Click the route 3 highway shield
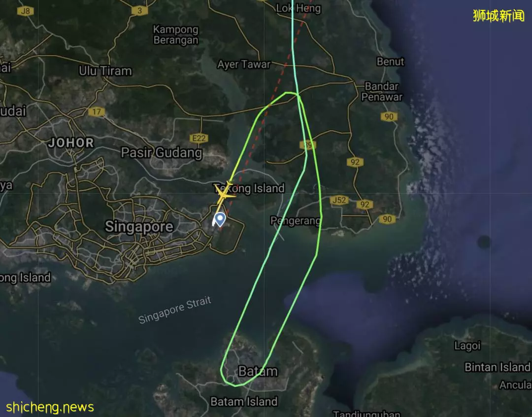The image size is (532, 417). click(139, 11)
